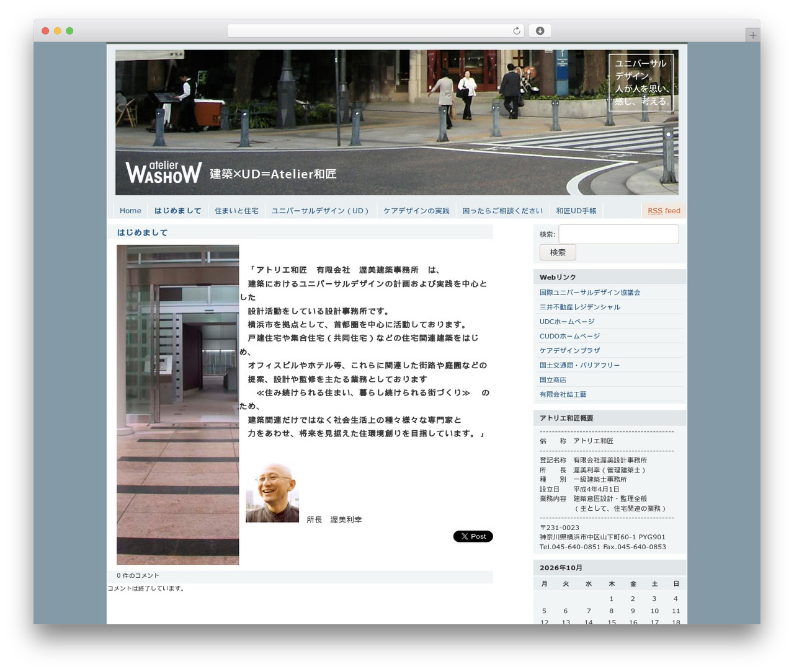The height and width of the screenshot is (672, 794).
Task: Open the 和匠UD手帳 menu item
Action: (576, 211)
